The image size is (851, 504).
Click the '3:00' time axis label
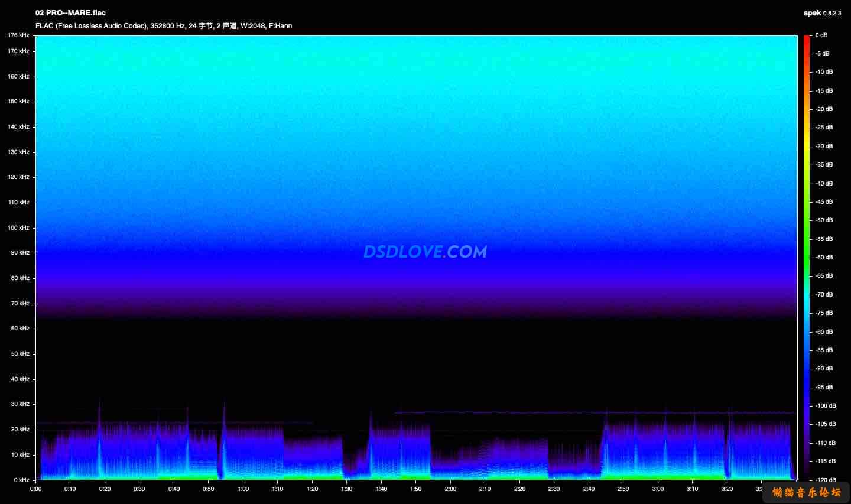point(658,489)
